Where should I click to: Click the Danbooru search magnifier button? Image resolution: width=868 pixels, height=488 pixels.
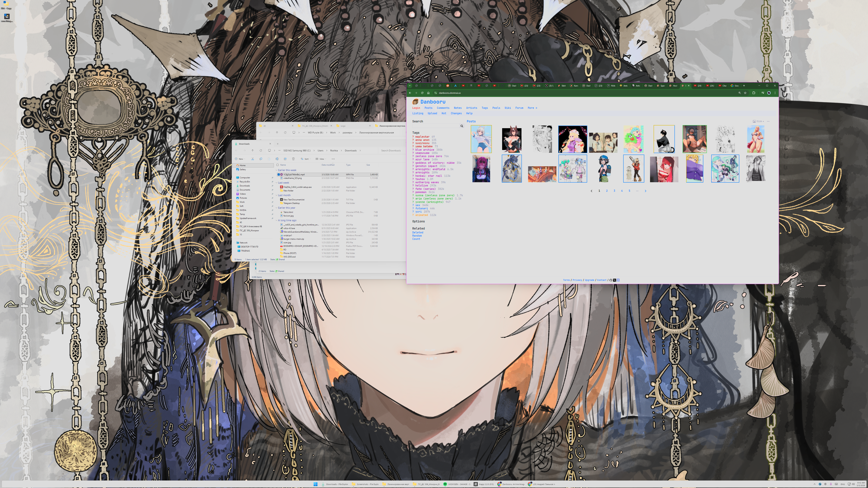[x=462, y=126]
